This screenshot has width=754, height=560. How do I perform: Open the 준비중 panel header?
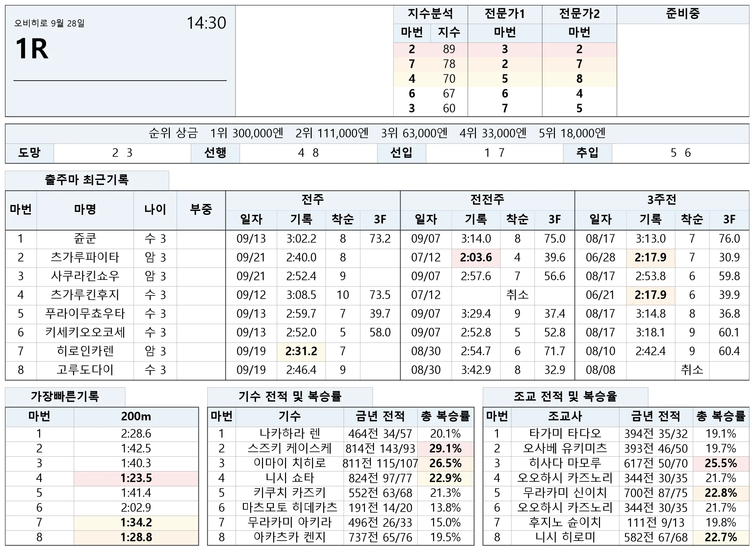point(683,14)
